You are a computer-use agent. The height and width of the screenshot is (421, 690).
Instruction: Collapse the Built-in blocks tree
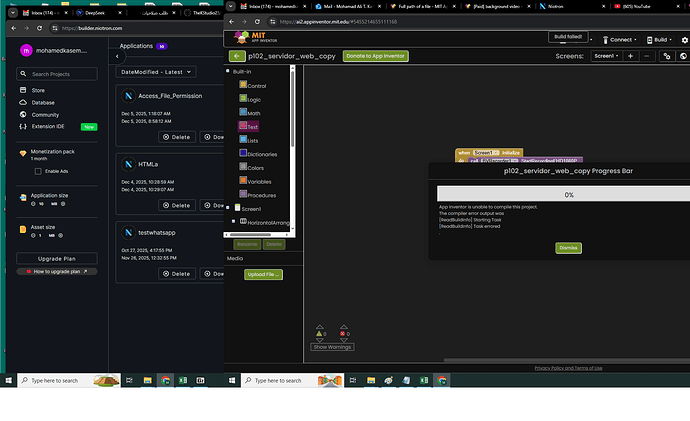point(234,72)
